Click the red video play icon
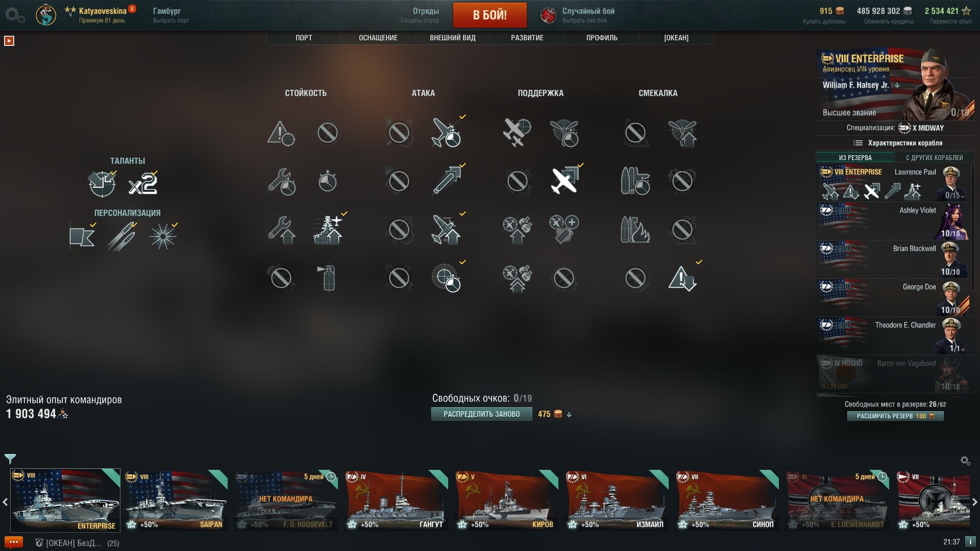The height and width of the screenshot is (551, 980). point(9,41)
